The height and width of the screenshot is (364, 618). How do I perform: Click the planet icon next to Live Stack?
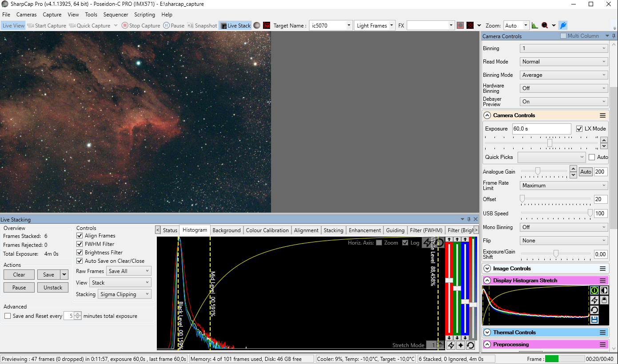[x=257, y=26]
